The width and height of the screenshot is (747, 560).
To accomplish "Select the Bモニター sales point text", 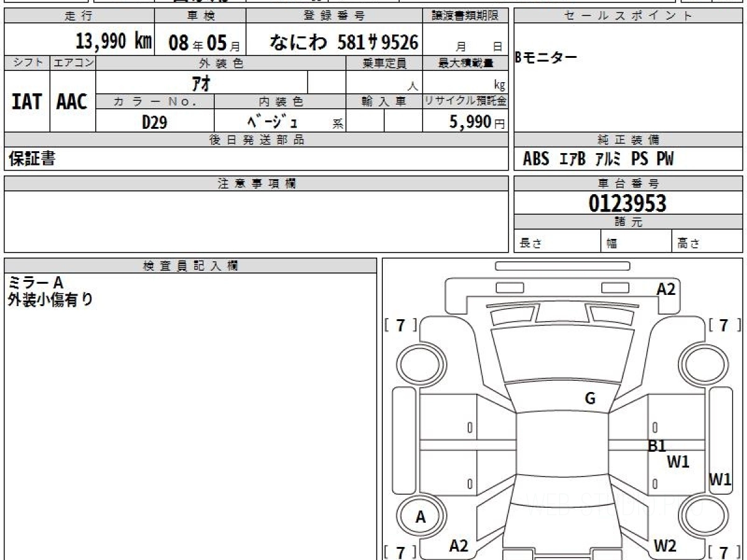I will click(546, 58).
